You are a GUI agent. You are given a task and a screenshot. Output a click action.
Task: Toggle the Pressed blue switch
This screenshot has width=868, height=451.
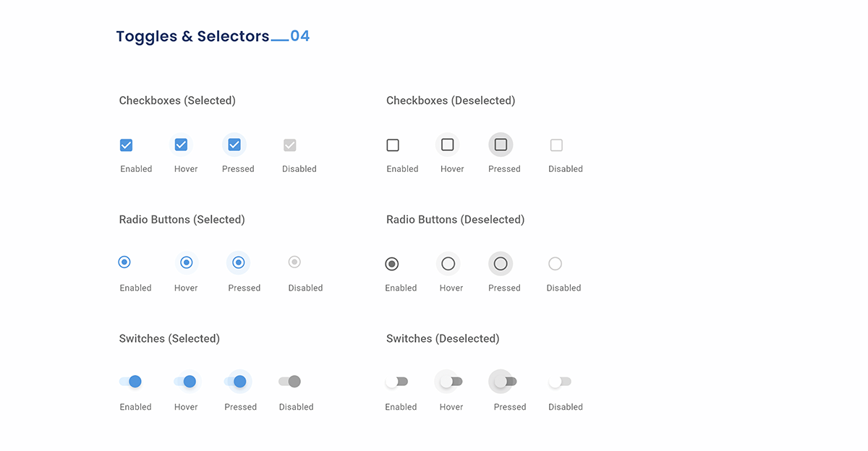click(x=236, y=382)
